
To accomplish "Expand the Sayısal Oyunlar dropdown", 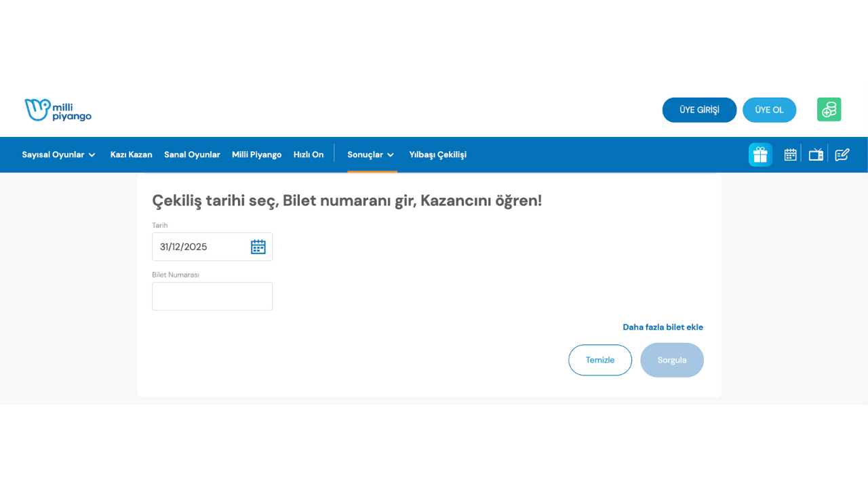I will coord(58,155).
